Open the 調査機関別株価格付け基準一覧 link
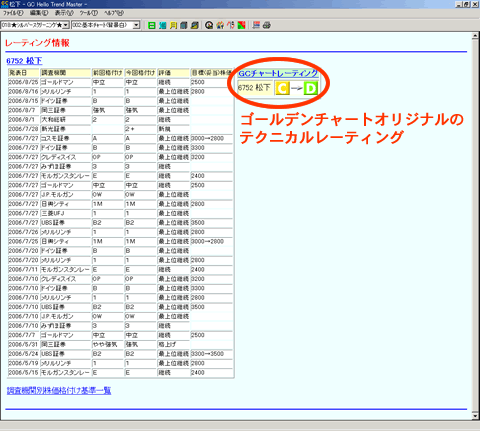Viewport: 480px width, 431px height. (59, 390)
